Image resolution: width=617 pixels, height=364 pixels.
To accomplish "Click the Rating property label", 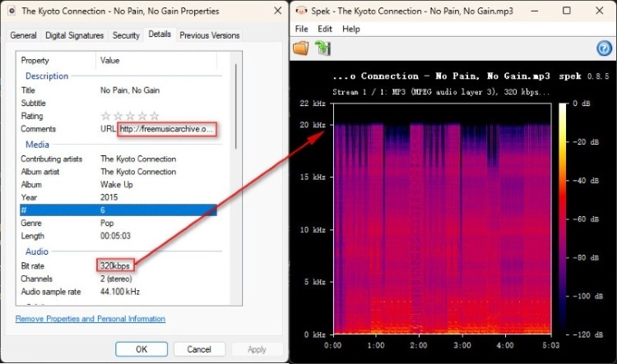I will click(32, 116).
